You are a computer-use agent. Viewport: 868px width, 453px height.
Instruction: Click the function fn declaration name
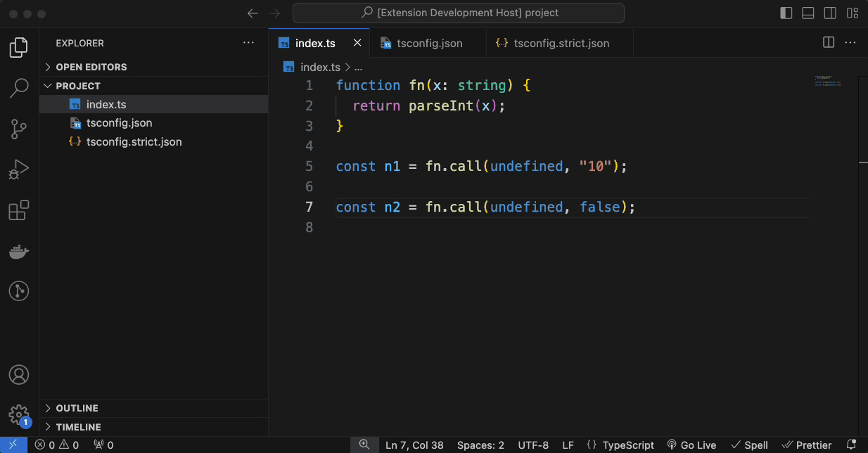417,85
